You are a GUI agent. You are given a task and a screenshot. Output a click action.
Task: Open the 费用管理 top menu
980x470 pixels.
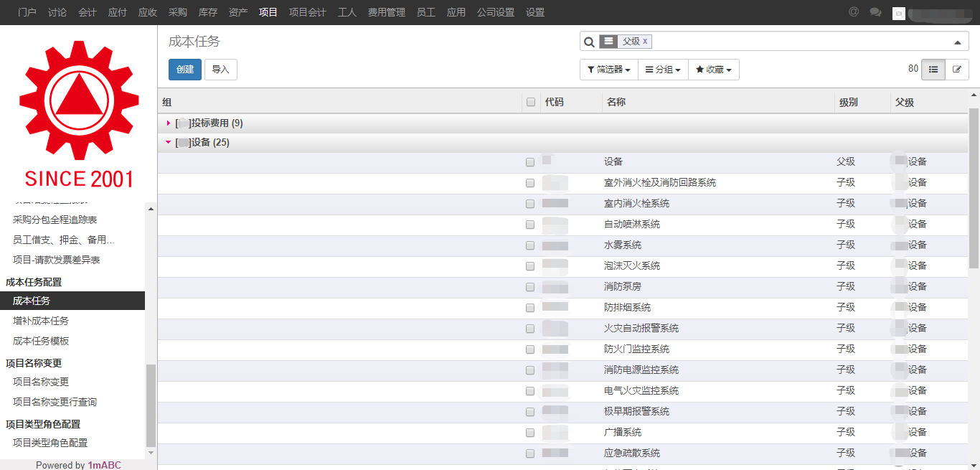[387, 12]
